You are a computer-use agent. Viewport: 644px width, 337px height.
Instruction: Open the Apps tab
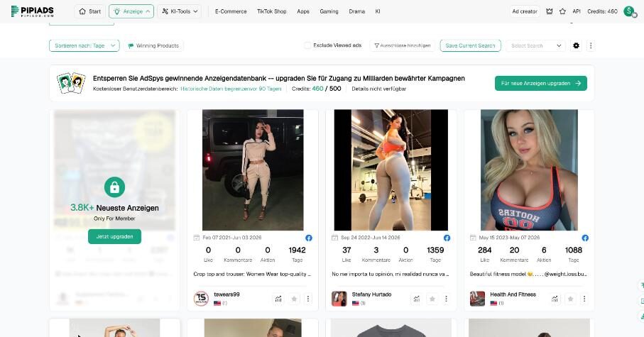coord(303,11)
